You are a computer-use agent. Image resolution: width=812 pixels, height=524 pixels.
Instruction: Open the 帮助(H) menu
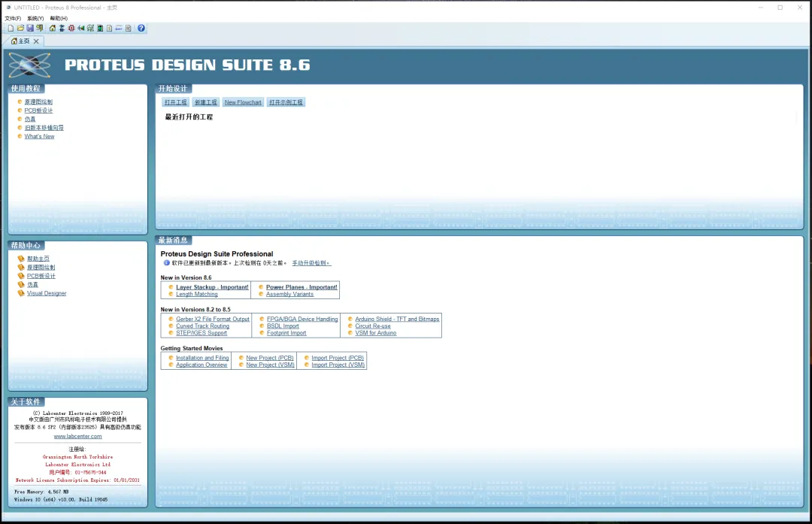[59, 18]
